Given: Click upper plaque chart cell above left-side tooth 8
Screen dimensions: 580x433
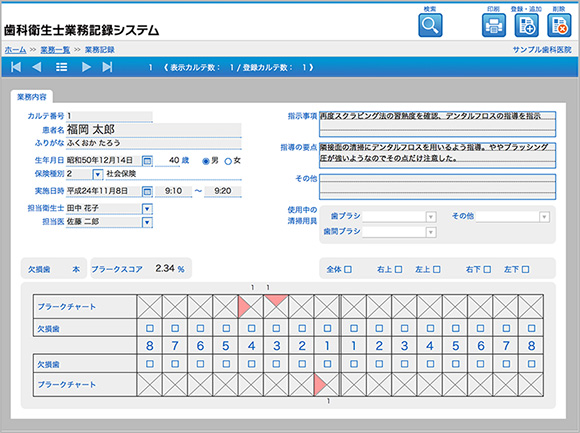Looking at the screenshot, I should (x=150, y=307).
